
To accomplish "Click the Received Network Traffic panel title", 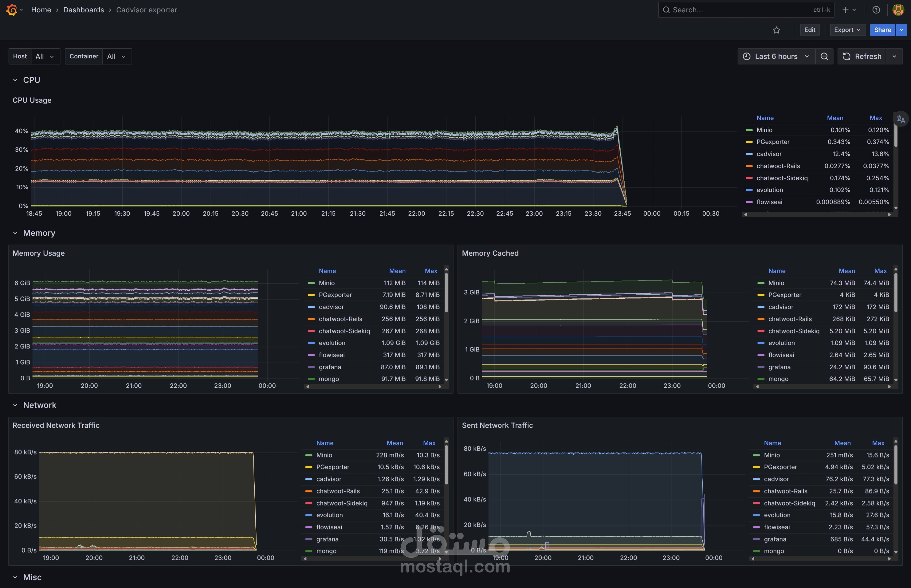I will pyautogui.click(x=56, y=425).
